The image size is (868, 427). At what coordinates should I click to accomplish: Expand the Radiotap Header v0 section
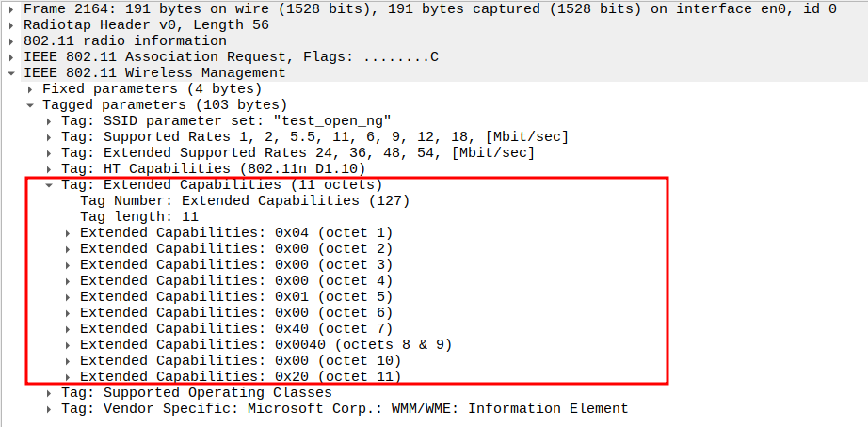click(11, 25)
